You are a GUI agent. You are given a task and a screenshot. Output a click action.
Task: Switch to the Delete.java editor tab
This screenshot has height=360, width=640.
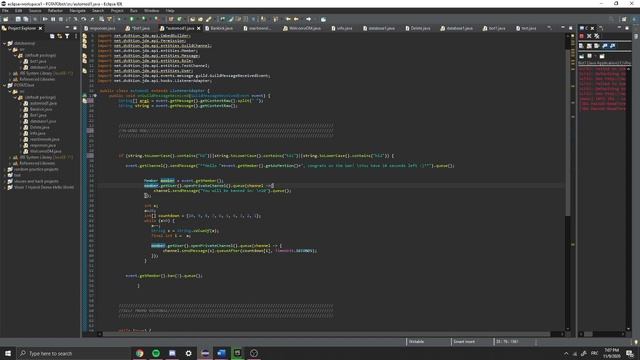pyautogui.click(x=418, y=28)
